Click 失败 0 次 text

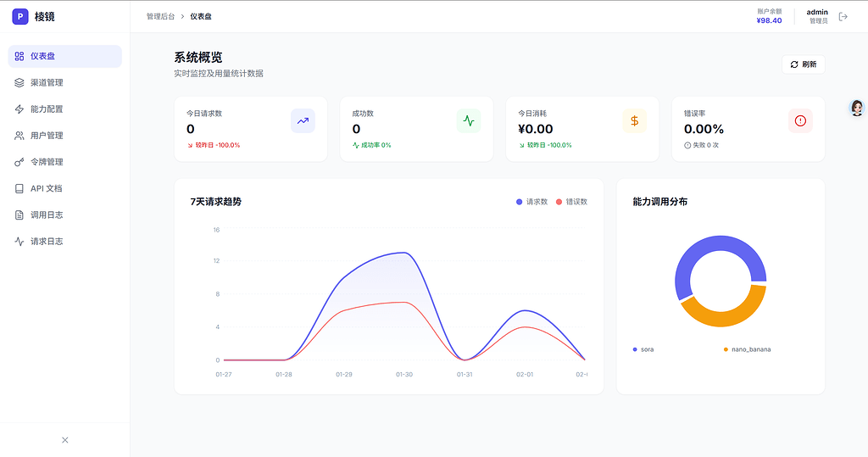[x=706, y=145]
